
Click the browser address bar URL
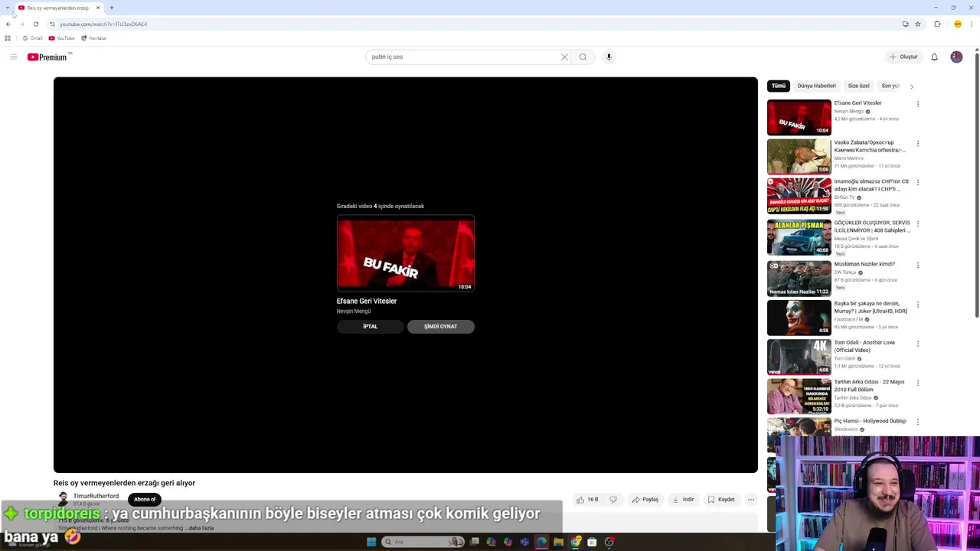(x=103, y=24)
